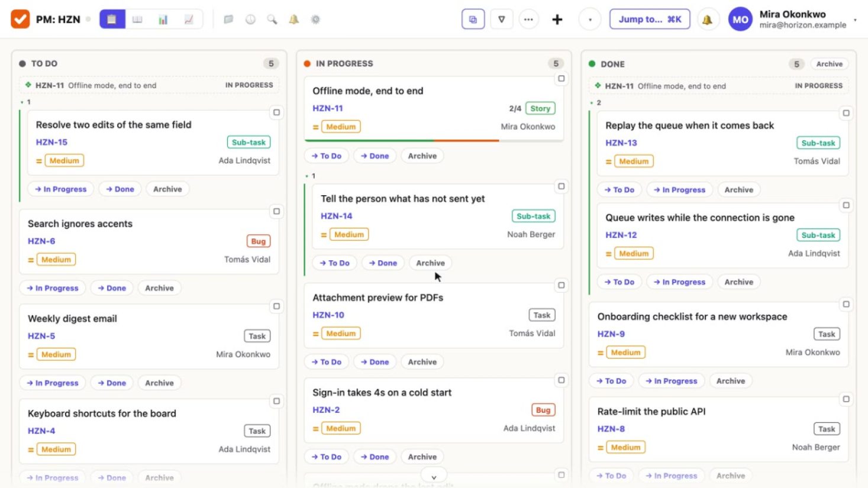Open the round dropdown next to plus
This screenshot has width=868, height=488.
[x=590, y=20]
